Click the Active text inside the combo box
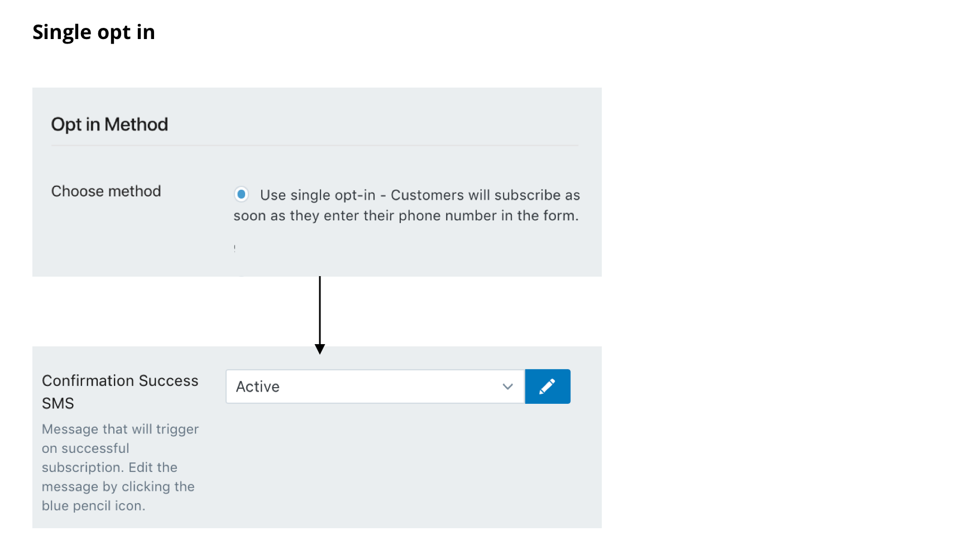This screenshot has width=968, height=560. coord(258,387)
